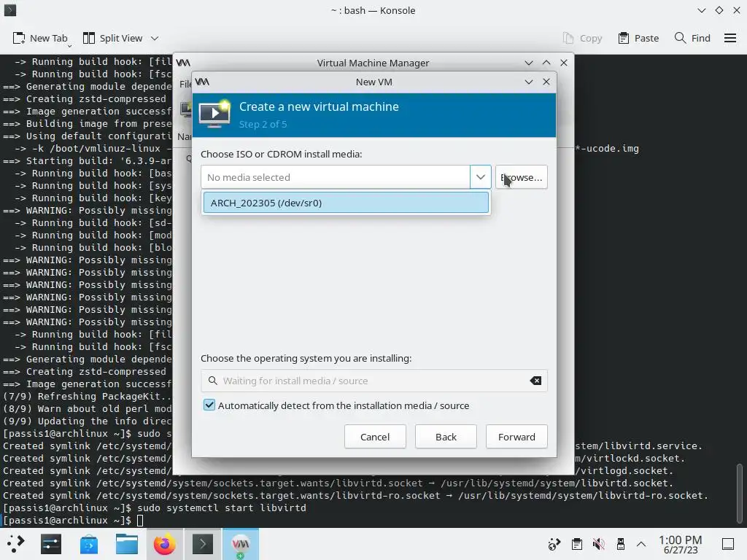The image size is (747, 560).
Task: Click the Copy toolbar item in Konsole
Action: [x=582, y=38]
